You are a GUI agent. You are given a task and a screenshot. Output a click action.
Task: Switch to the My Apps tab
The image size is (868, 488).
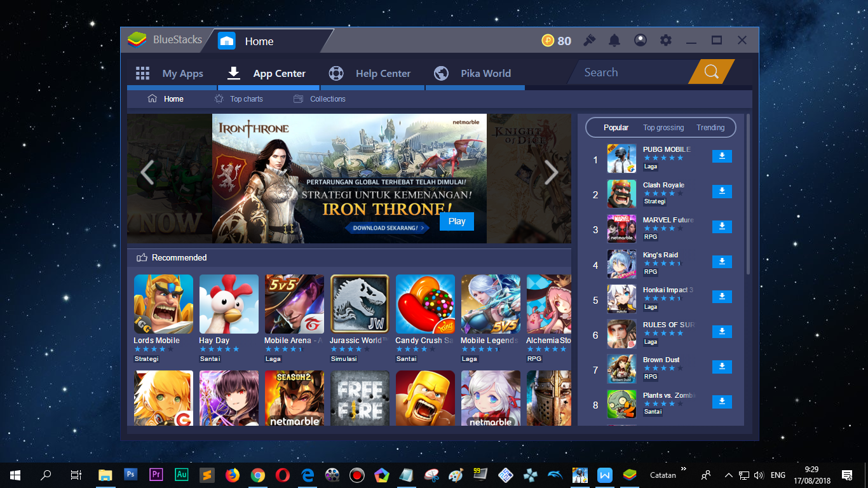coord(170,73)
